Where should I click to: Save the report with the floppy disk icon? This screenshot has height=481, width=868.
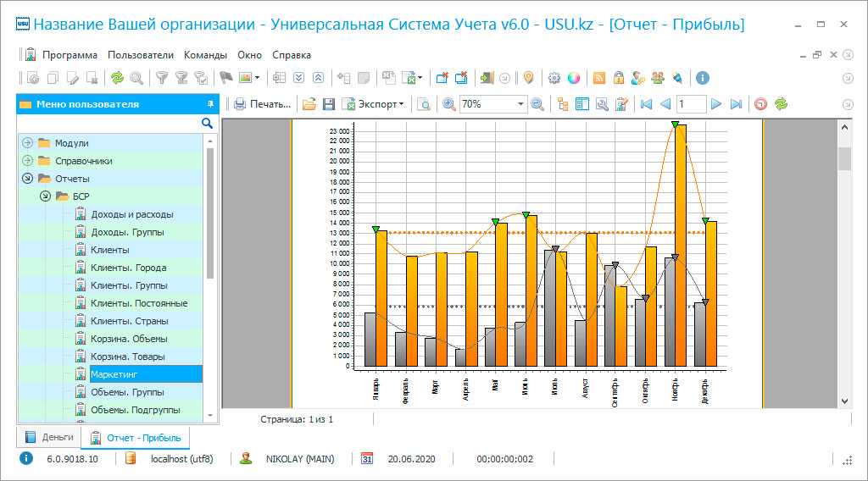click(x=328, y=104)
